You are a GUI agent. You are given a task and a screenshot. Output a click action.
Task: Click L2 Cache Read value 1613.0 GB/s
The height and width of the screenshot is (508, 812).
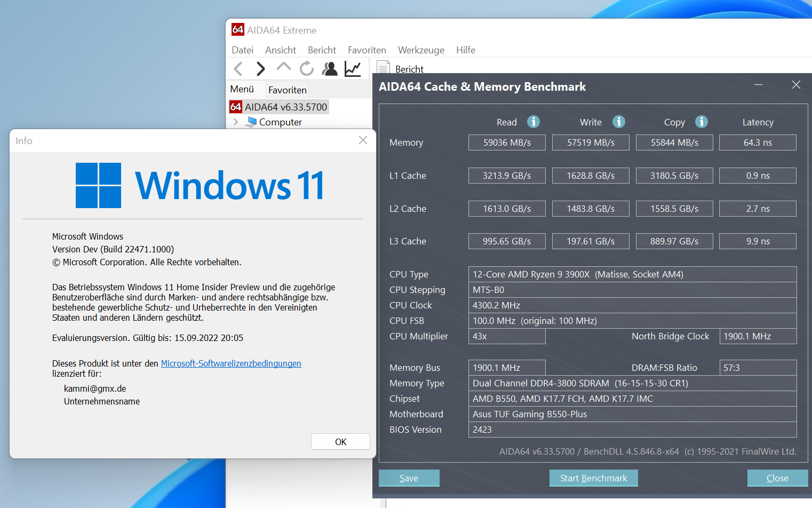(507, 209)
